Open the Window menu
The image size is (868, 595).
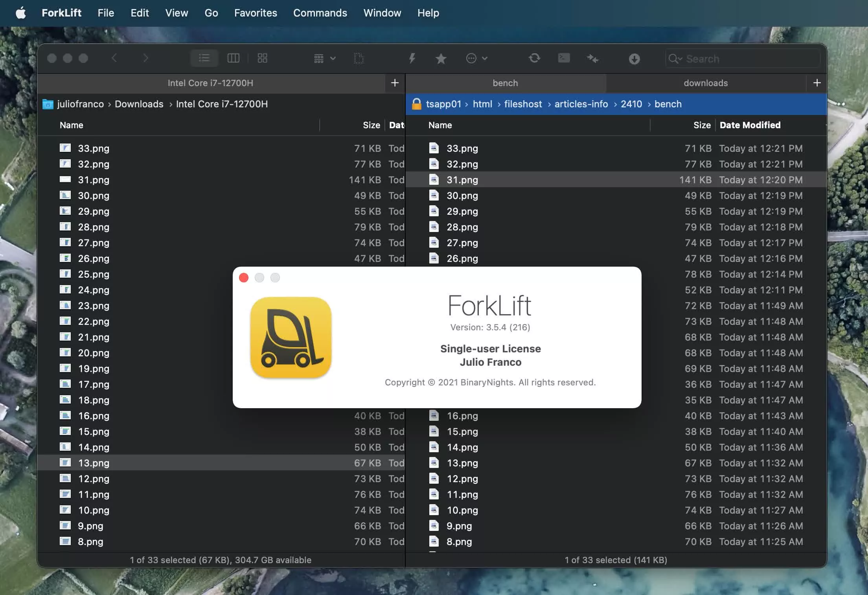pos(382,13)
